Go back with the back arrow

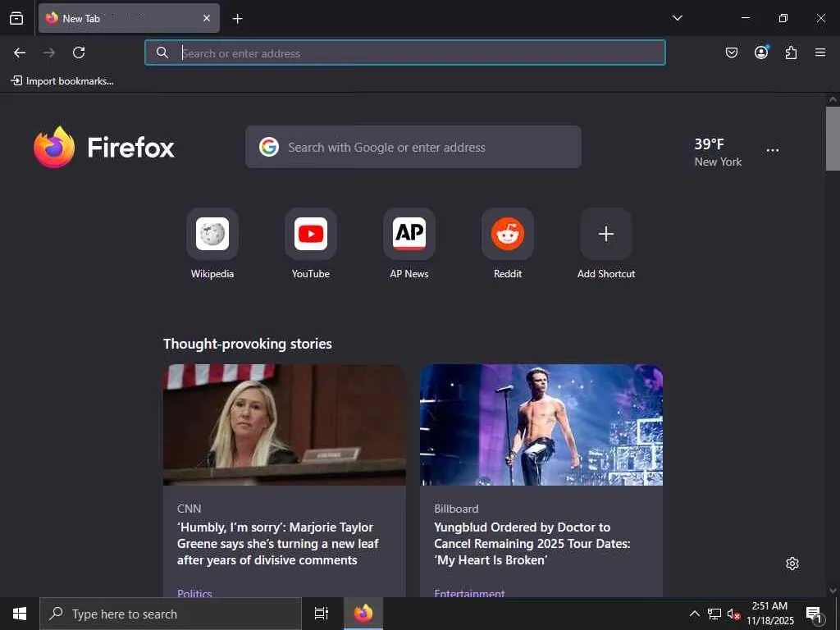(20, 52)
